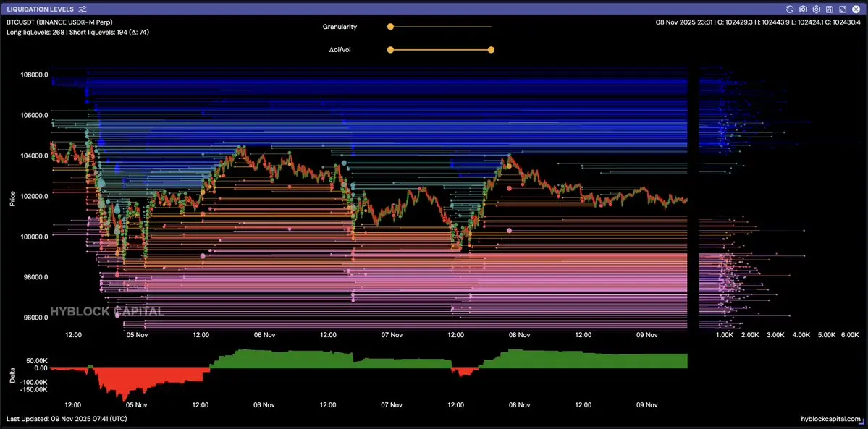Screen dimensions: 868x429
Task: Open the filter sliders icon beside the title
Action: pos(82,9)
